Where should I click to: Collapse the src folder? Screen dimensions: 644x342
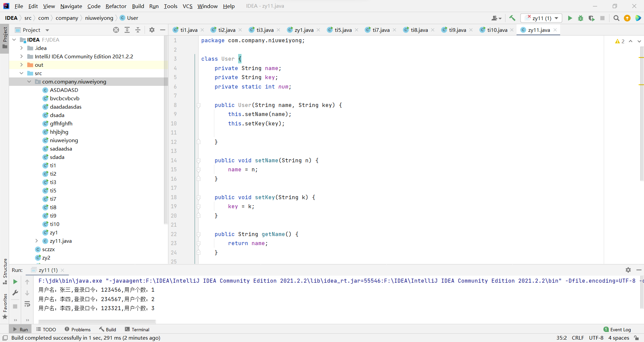point(21,73)
